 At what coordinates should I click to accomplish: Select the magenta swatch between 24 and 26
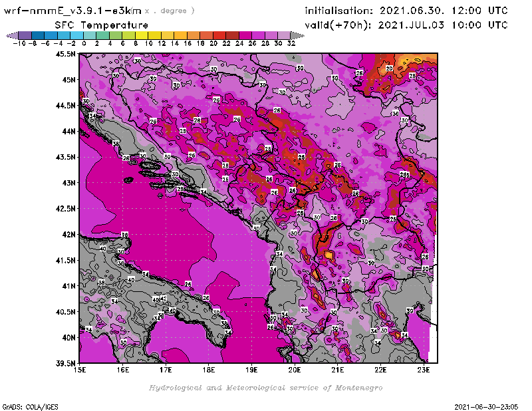coord(245,35)
